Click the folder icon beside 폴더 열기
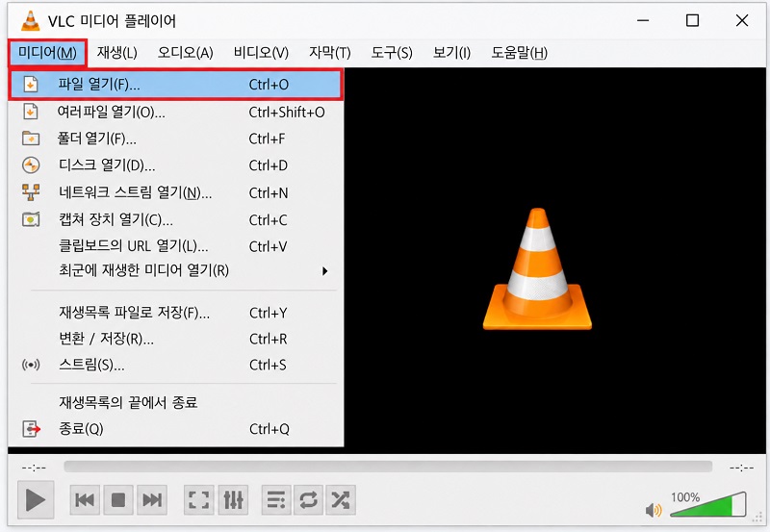This screenshot has width=770, height=532. pyautogui.click(x=31, y=139)
